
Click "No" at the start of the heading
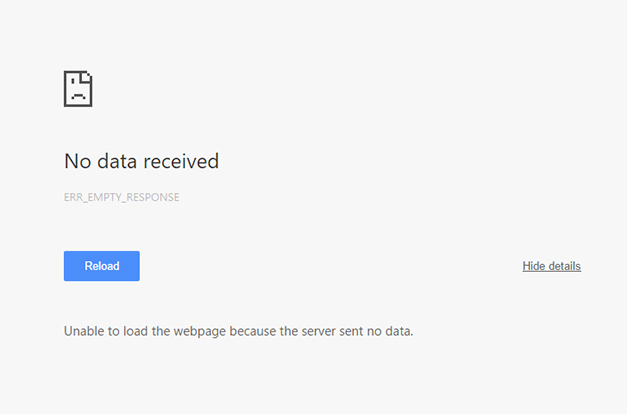click(x=78, y=161)
